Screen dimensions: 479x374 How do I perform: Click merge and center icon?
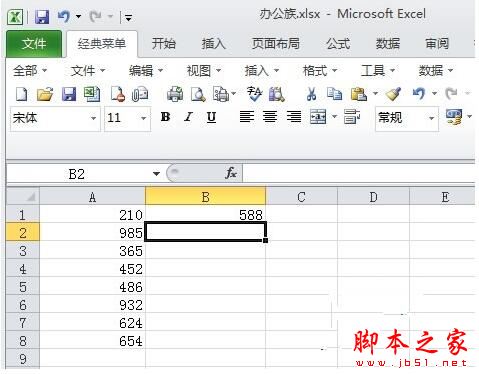(x=318, y=117)
